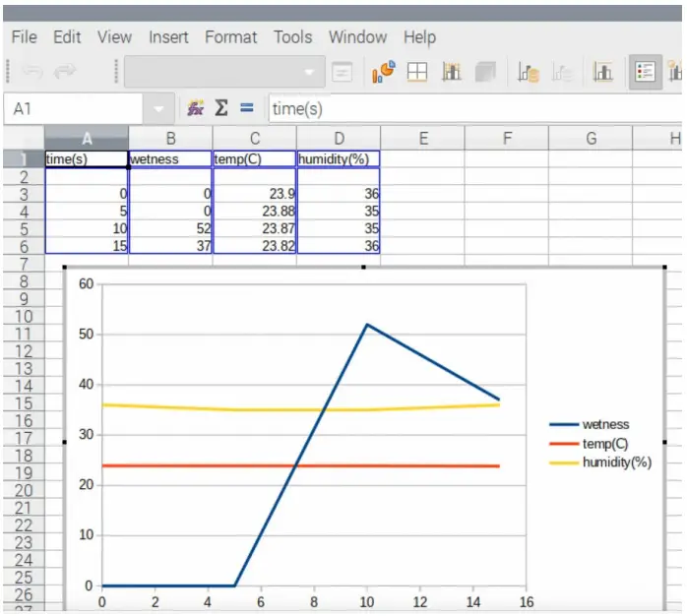Viewport: 687px width, 616px height.
Task: Click the partially visible rightmost chart icon
Action: (675, 72)
